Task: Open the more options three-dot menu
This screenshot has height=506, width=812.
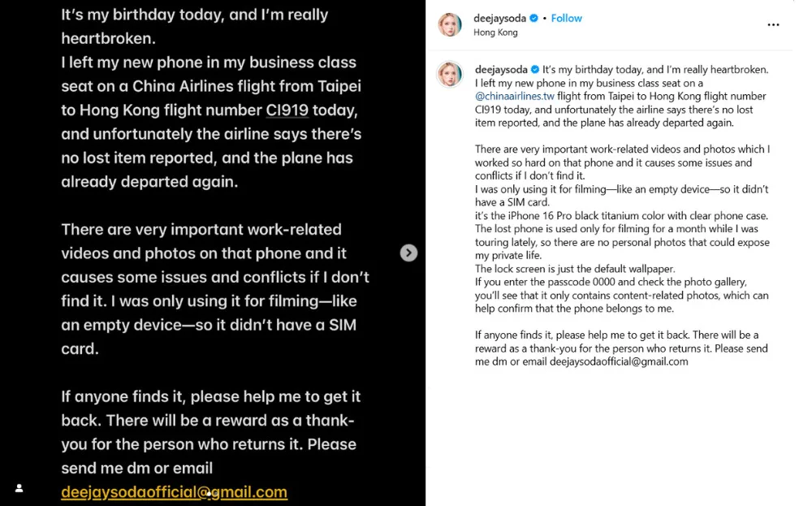Action: point(773,25)
